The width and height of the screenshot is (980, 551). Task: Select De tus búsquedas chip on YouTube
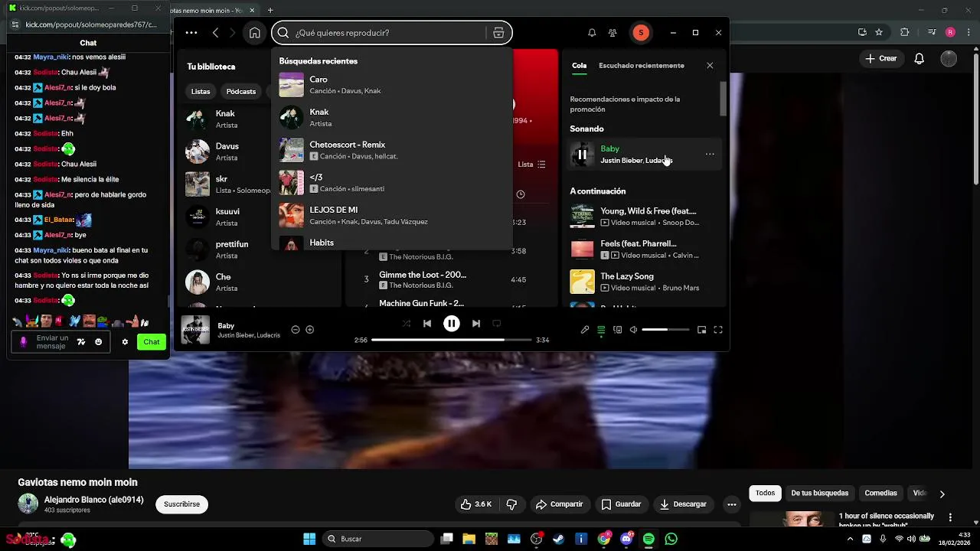(819, 494)
